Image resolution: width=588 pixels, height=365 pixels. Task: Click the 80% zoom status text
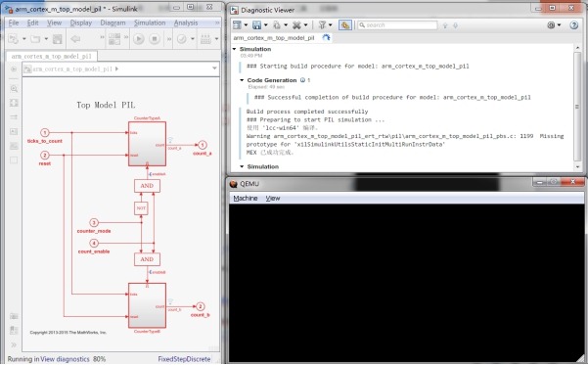click(x=100, y=359)
